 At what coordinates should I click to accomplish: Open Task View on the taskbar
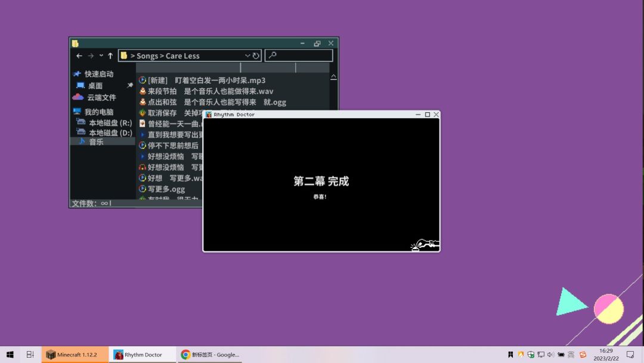tap(30, 355)
